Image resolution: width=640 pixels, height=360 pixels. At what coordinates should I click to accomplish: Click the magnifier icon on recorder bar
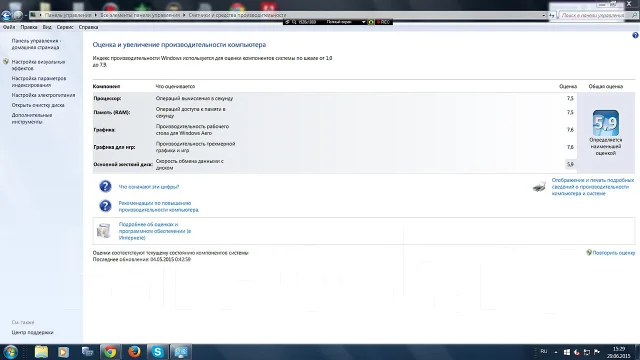[294, 22]
